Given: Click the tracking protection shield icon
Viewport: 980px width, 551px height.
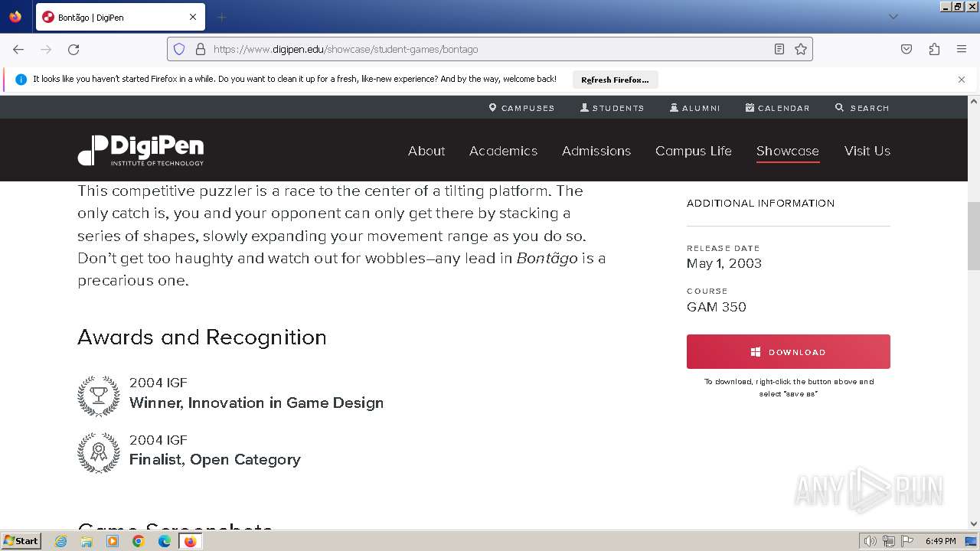Looking at the screenshot, I should click(x=179, y=49).
